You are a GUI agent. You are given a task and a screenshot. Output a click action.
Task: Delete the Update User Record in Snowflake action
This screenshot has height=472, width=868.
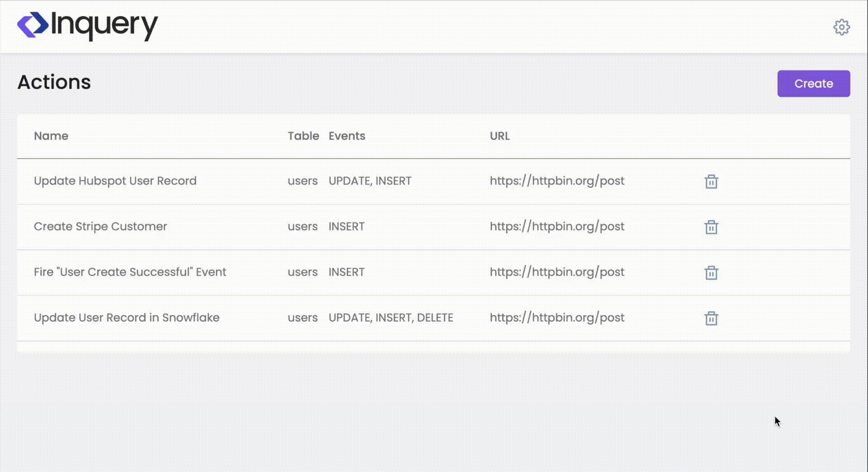pyautogui.click(x=711, y=318)
